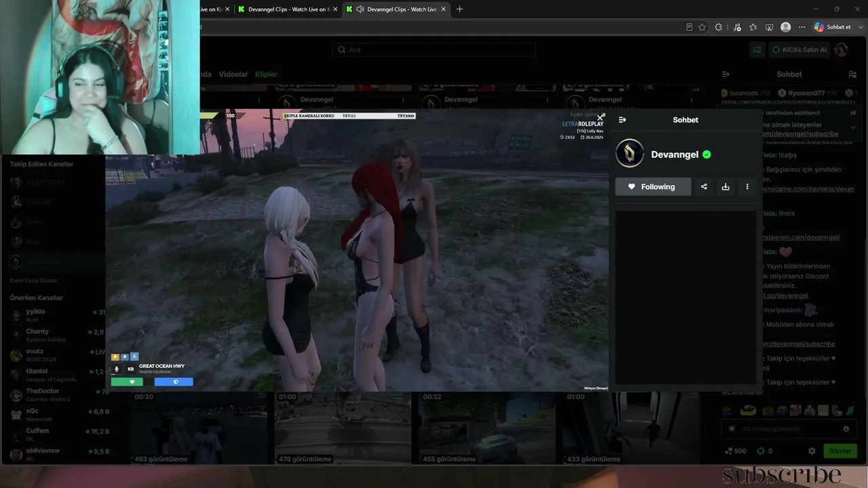Open the Cuffem recommended channel

tap(58, 434)
